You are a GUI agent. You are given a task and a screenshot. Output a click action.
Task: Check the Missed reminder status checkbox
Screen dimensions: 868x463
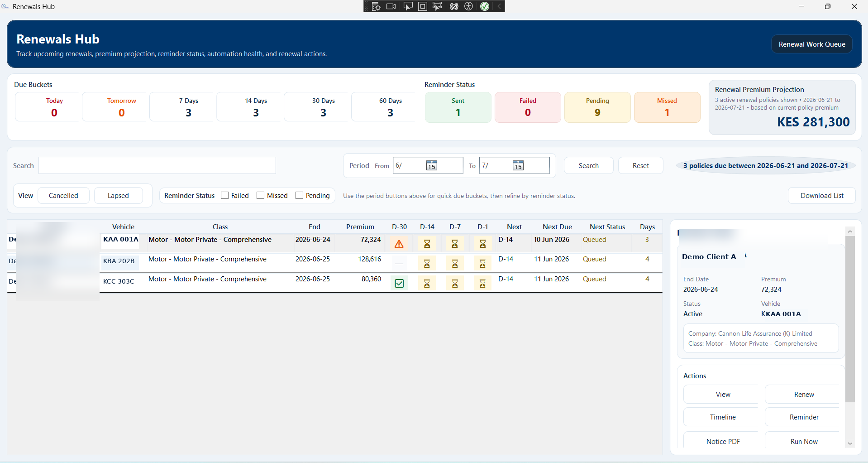260,195
